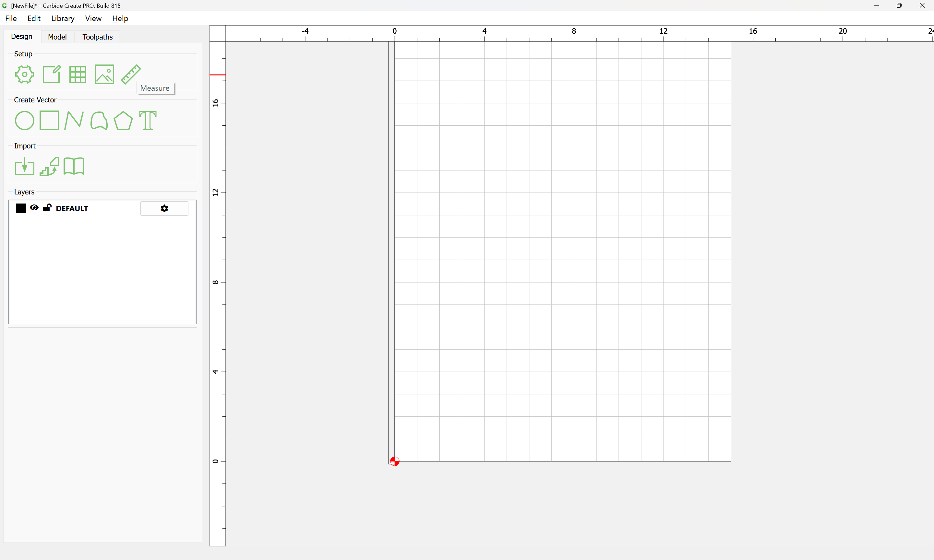The height and width of the screenshot is (560, 934).
Task: Choose the Text creation tool
Action: (148, 121)
